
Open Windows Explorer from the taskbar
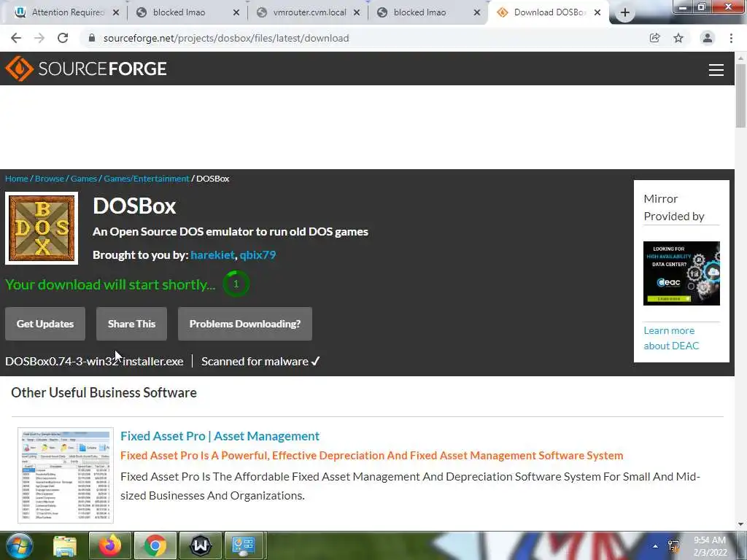[65, 545]
